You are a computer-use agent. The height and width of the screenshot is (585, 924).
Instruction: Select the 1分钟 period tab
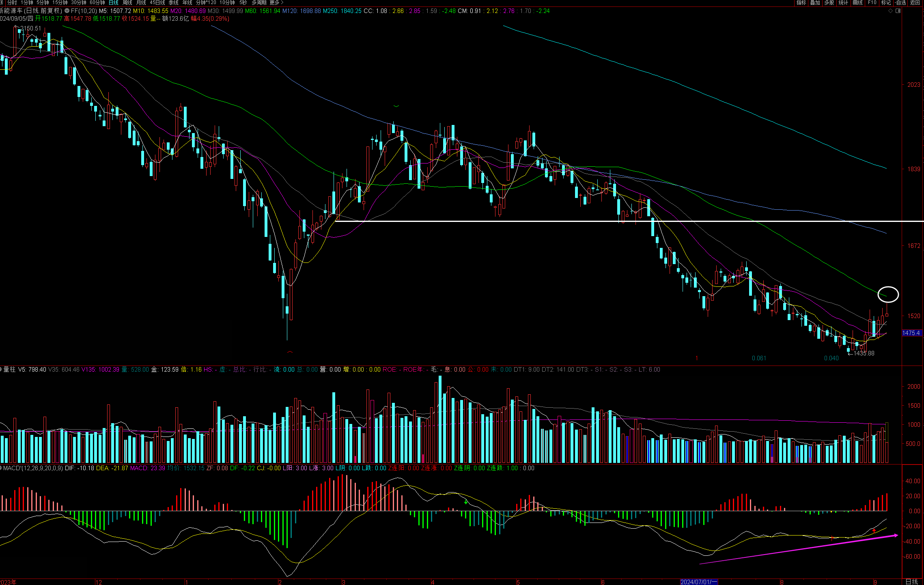point(27,3)
